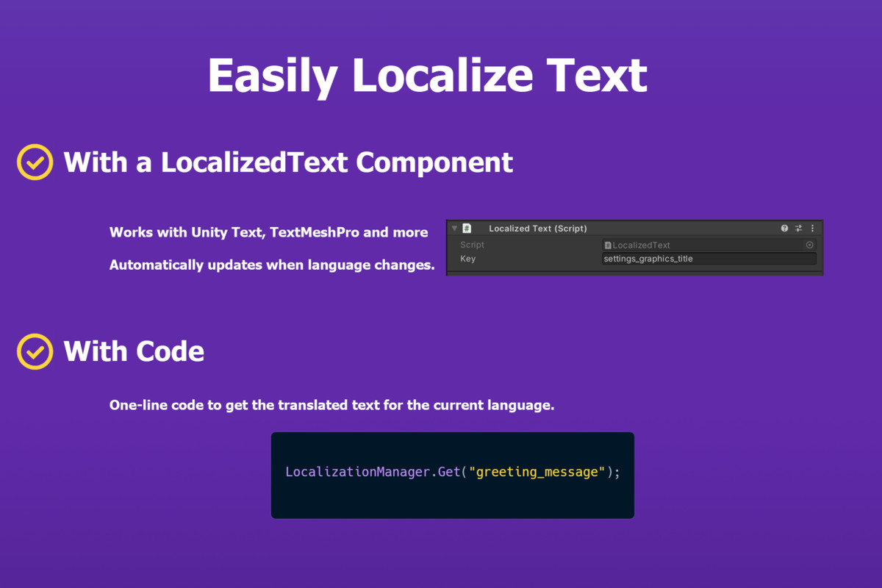
Task: Click the Localized Text (Script) header title
Action: (538, 229)
